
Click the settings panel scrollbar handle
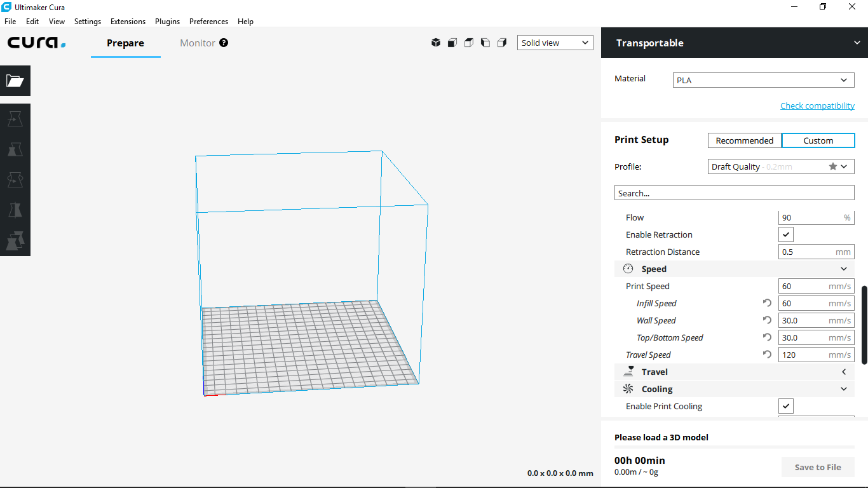[x=864, y=325]
